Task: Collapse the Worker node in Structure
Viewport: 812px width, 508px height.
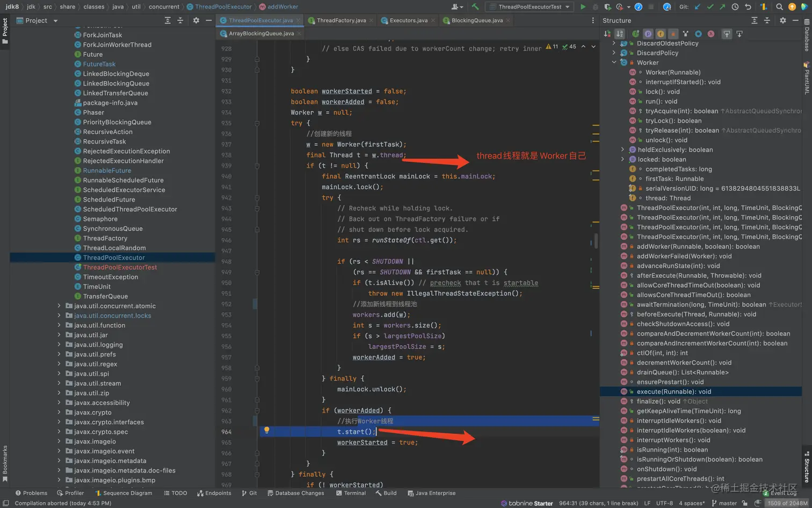Action: [x=614, y=62]
